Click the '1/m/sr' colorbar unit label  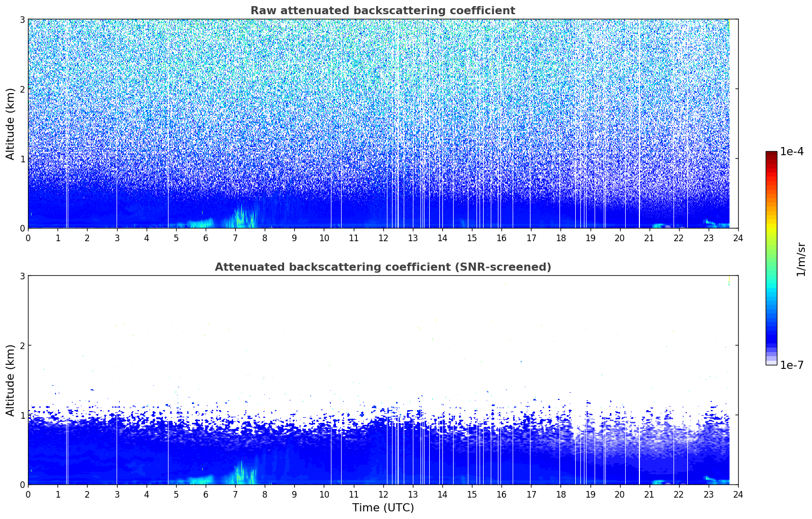pyautogui.click(x=801, y=258)
